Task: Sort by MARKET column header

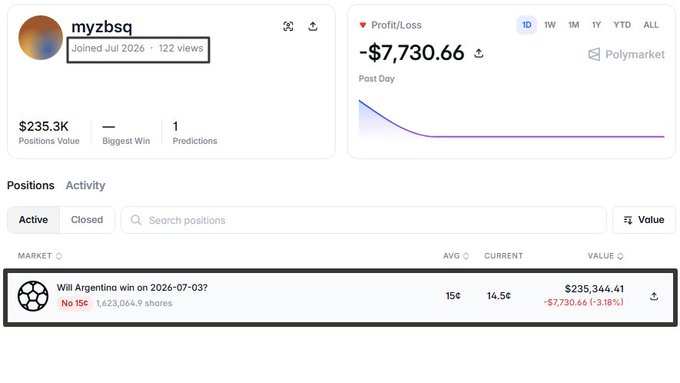Action: click(x=39, y=256)
